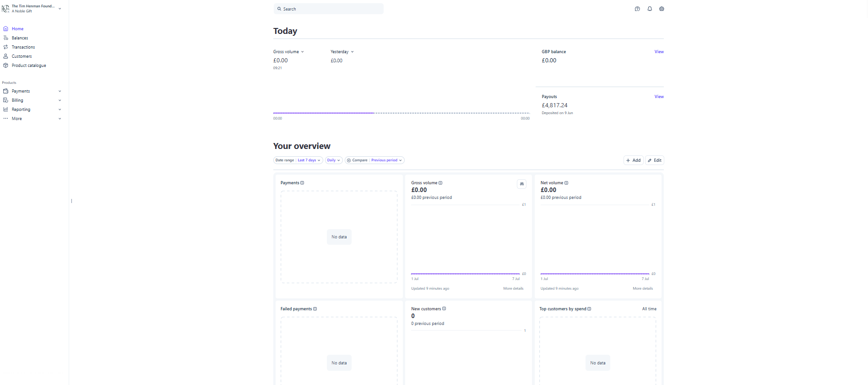Click the Reporting chart icon
The image size is (868, 385).
[5, 110]
